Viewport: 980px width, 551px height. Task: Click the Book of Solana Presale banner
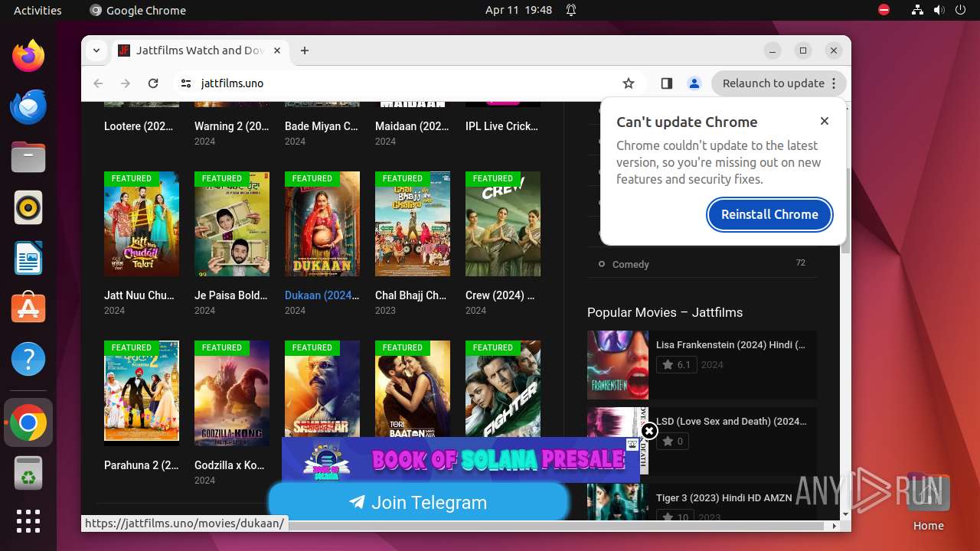point(460,460)
